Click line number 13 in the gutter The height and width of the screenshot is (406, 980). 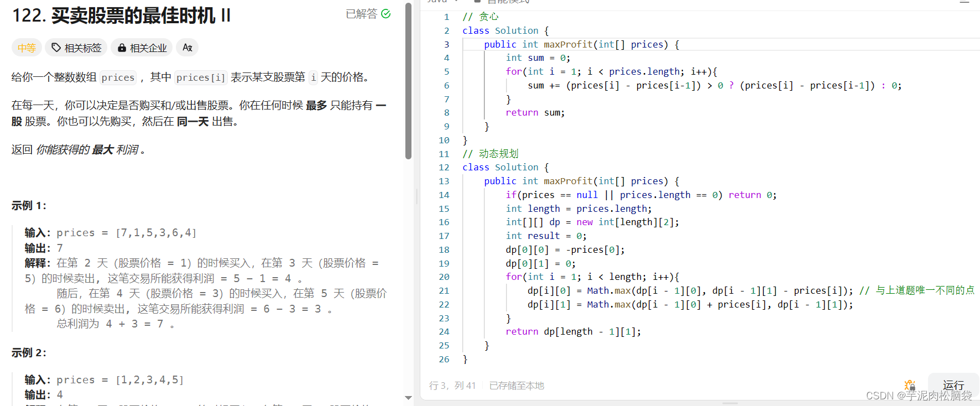coord(444,181)
